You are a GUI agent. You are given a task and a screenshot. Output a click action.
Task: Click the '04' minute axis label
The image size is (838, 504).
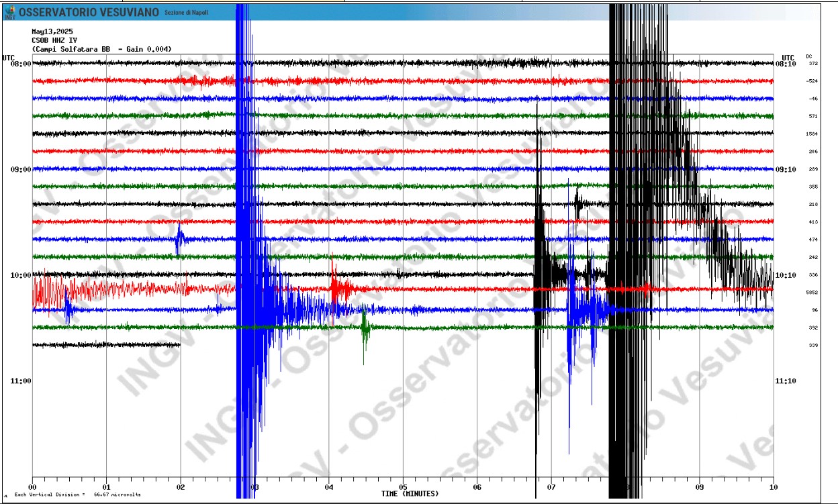click(x=328, y=487)
